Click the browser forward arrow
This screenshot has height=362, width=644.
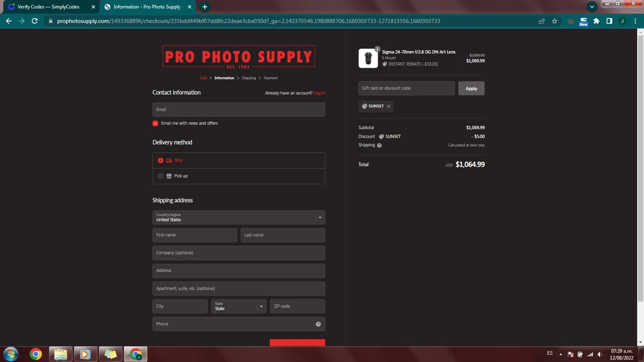point(21,21)
